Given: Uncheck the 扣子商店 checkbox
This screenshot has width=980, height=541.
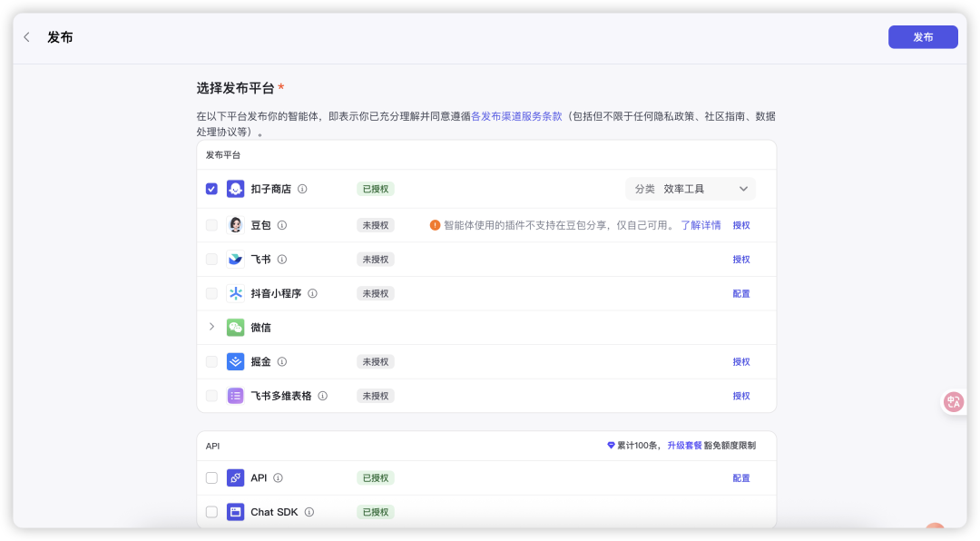Looking at the screenshot, I should point(211,189).
